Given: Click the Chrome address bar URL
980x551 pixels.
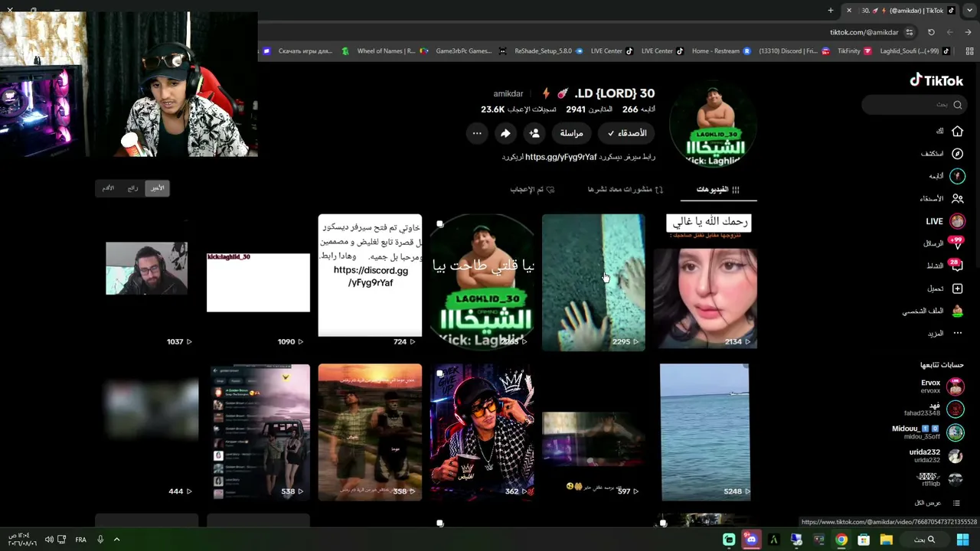Looking at the screenshot, I should point(864,32).
